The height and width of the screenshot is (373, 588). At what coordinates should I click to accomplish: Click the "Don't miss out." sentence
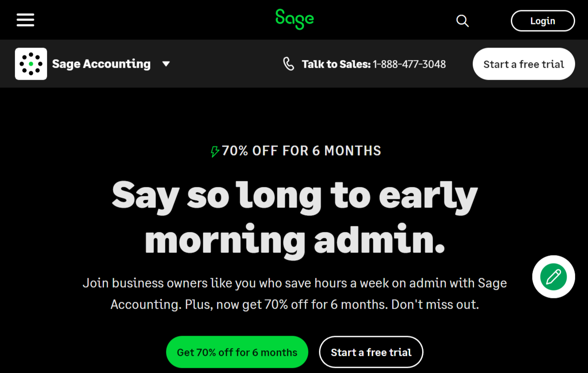click(435, 304)
